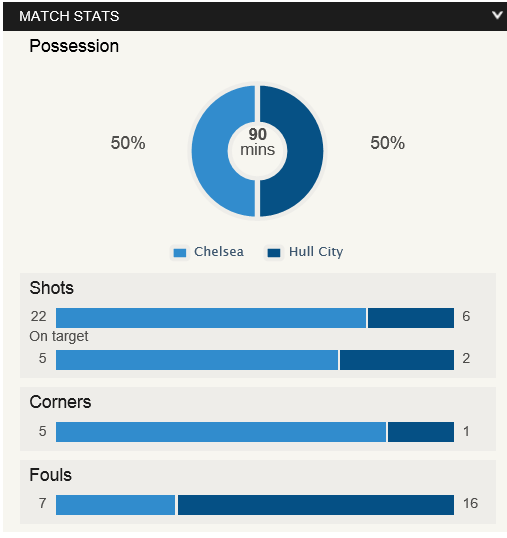This screenshot has width=507, height=538.
Task: Click Chelsea's 22 shots bar segment
Action: (211, 318)
